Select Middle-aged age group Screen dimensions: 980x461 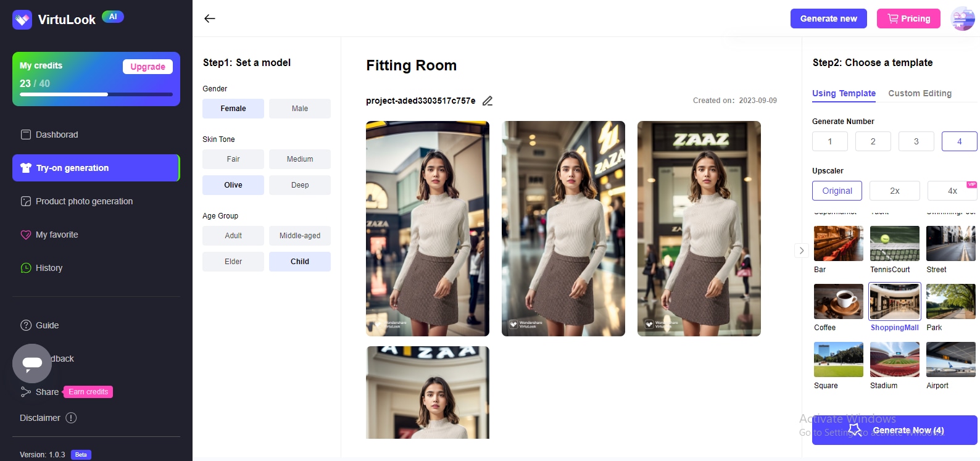click(300, 236)
